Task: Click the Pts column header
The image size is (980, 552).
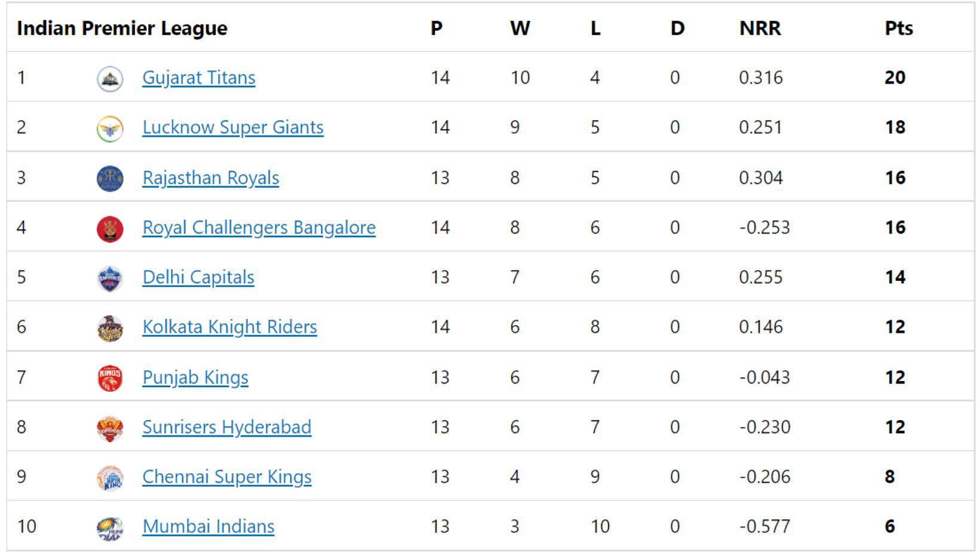Action: coord(899,28)
